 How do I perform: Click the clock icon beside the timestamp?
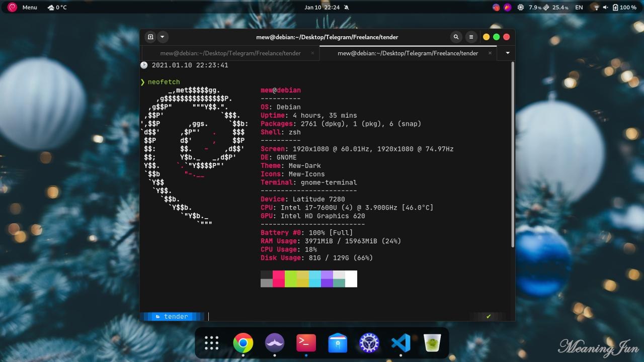144,65
